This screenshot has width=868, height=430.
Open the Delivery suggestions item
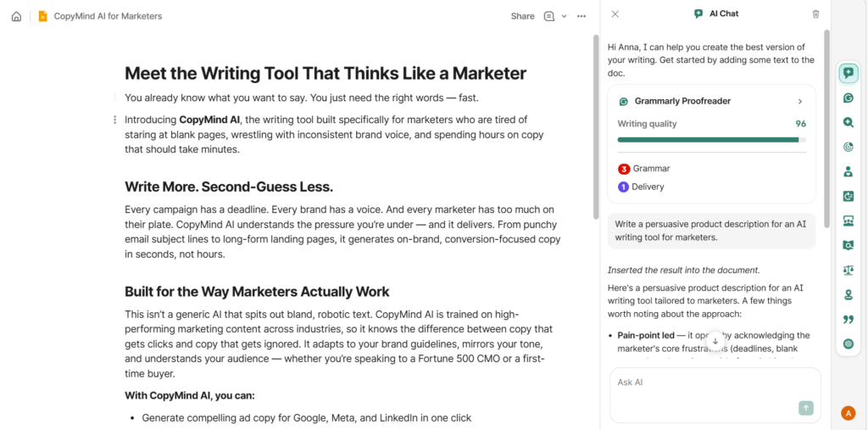(648, 187)
